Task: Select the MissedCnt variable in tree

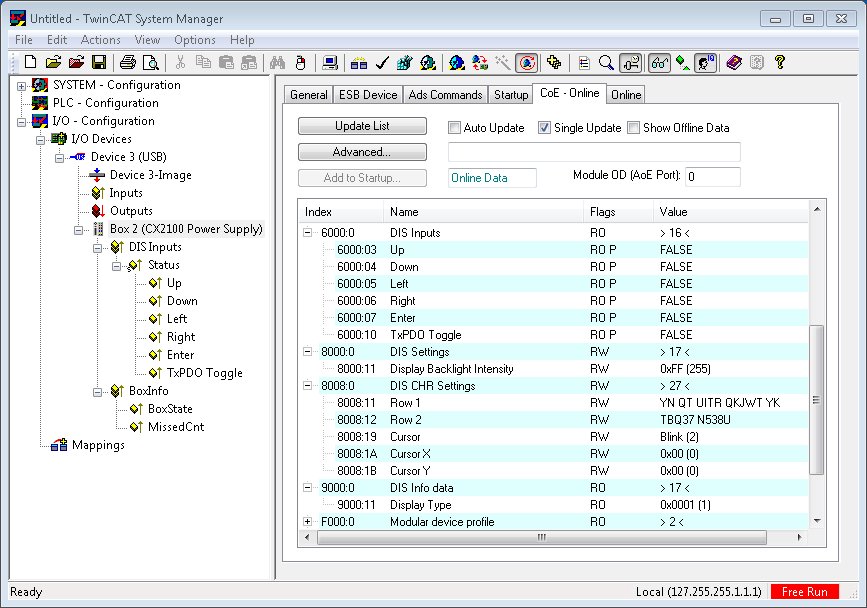Action: pos(176,427)
